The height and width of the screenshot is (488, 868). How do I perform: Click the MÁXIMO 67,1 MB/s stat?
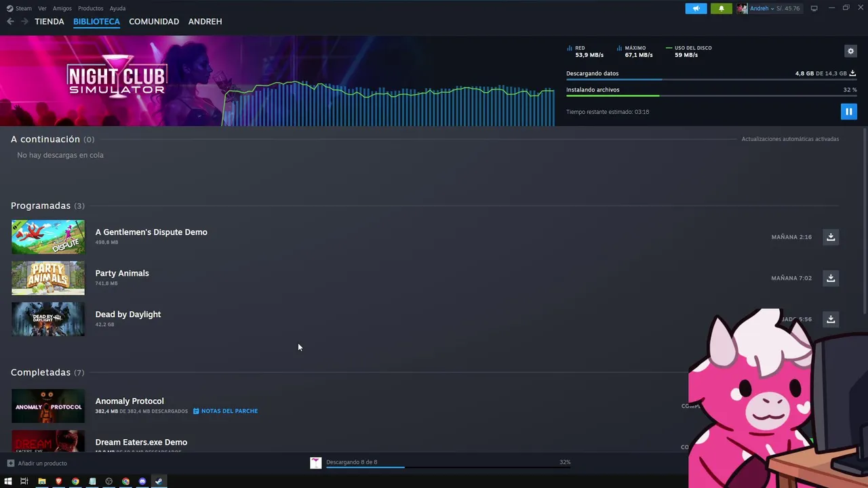pyautogui.click(x=635, y=52)
